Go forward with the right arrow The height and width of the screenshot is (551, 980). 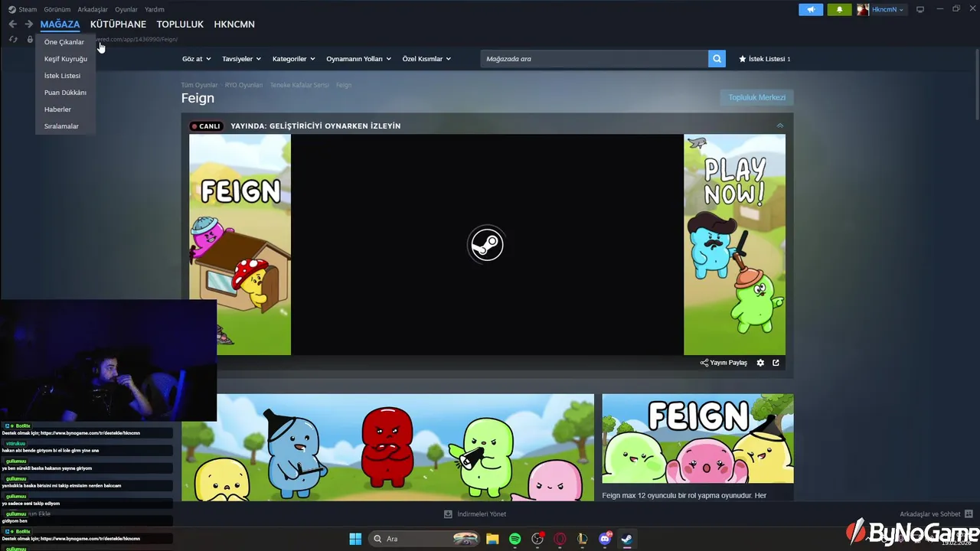pos(28,24)
